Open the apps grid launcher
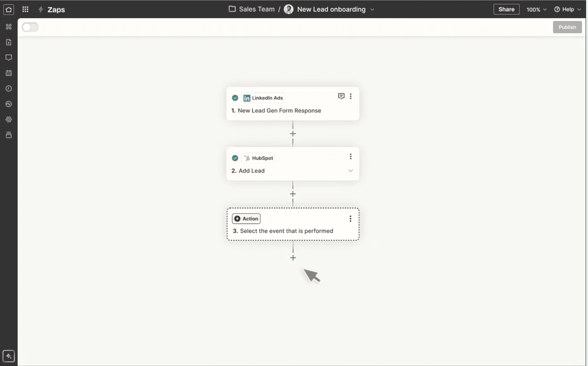Image resolution: width=588 pixels, height=366 pixels. coord(25,9)
